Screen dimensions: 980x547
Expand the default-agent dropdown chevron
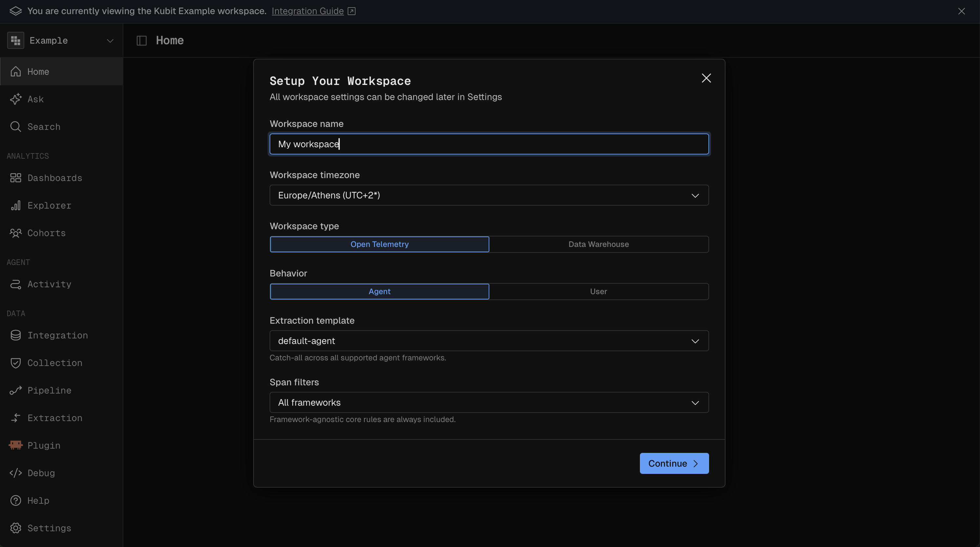coord(695,341)
